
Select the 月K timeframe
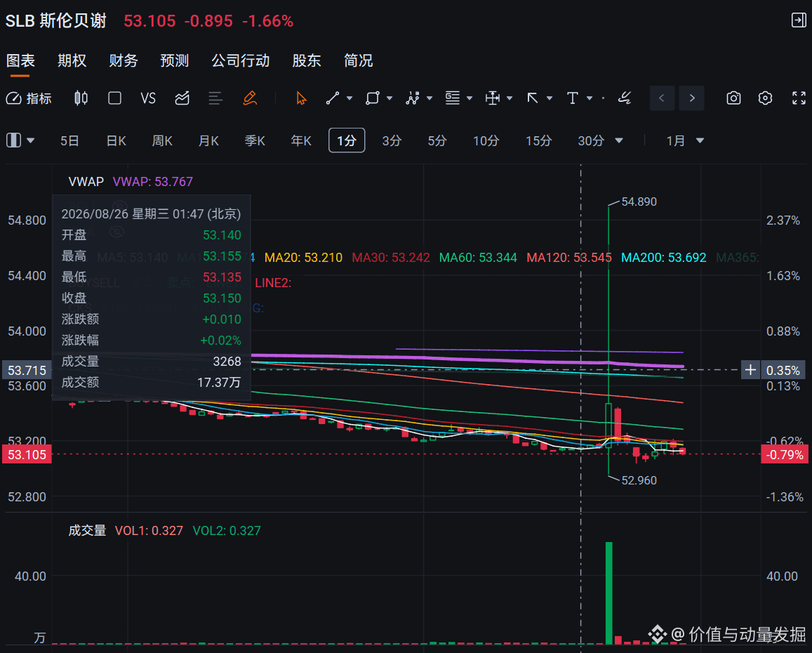pos(208,140)
